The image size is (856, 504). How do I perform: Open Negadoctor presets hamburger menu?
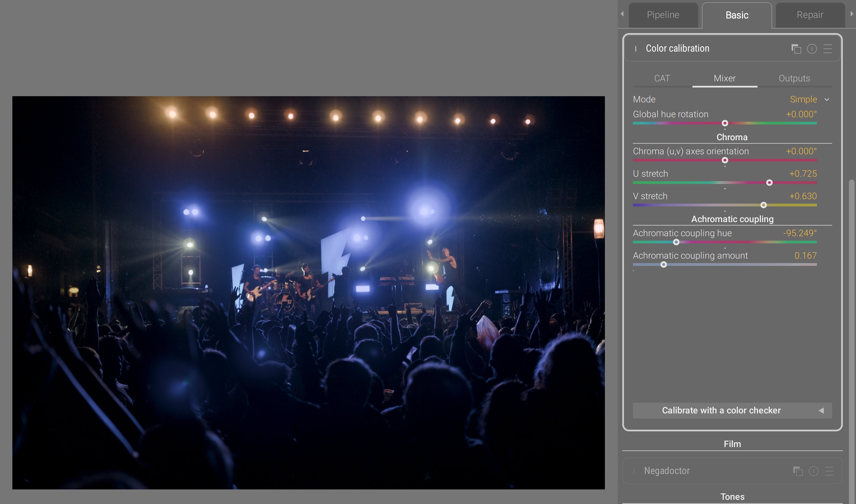pyautogui.click(x=829, y=471)
